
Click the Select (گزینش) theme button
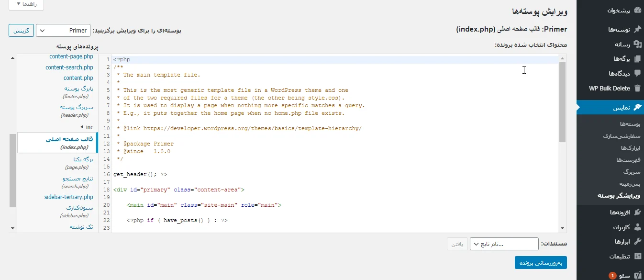click(21, 31)
